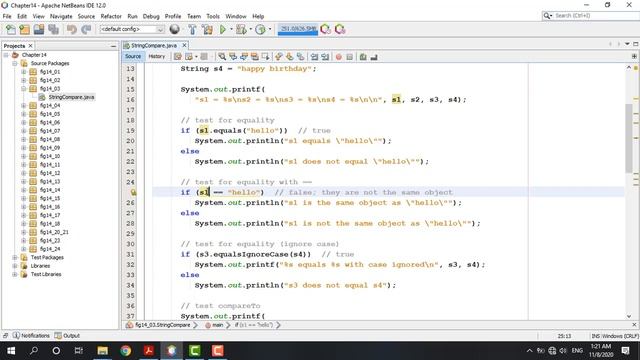Close the StringCompare.java editor tab
The width and height of the screenshot is (640, 360).
(x=184, y=45)
